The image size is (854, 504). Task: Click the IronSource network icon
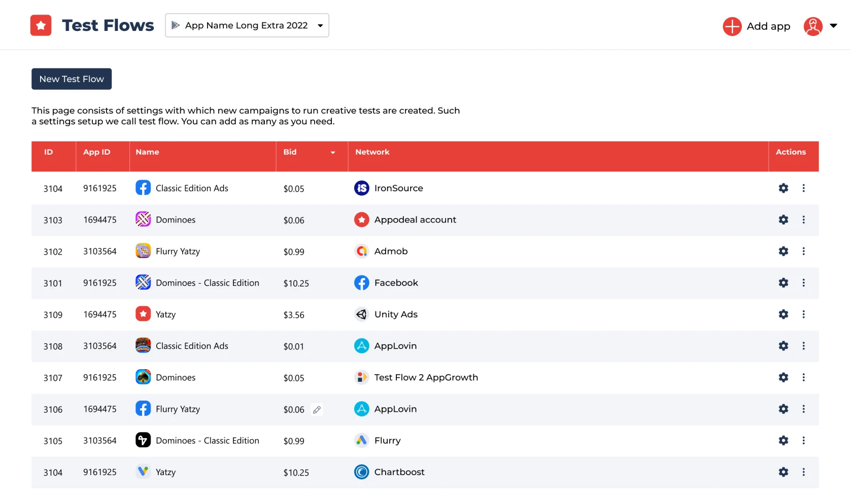click(x=361, y=188)
